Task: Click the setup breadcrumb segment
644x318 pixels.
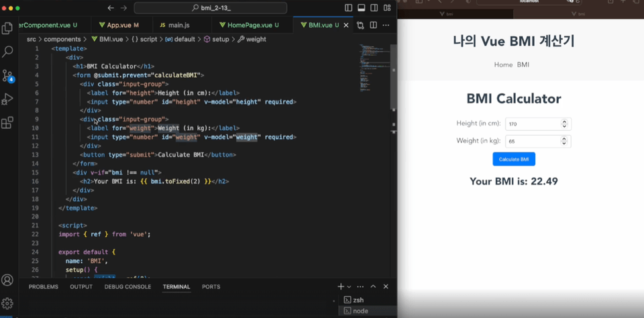Action: click(x=217, y=40)
